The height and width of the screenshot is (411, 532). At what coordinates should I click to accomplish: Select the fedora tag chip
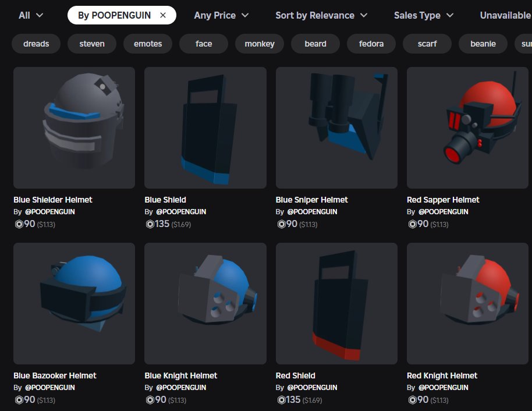tap(371, 44)
